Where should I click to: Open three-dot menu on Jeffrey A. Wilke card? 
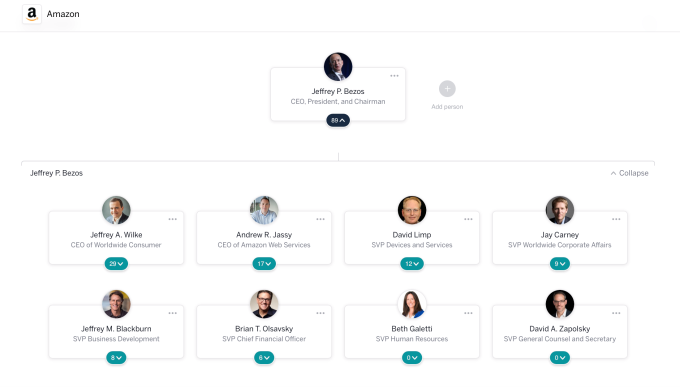tap(173, 219)
